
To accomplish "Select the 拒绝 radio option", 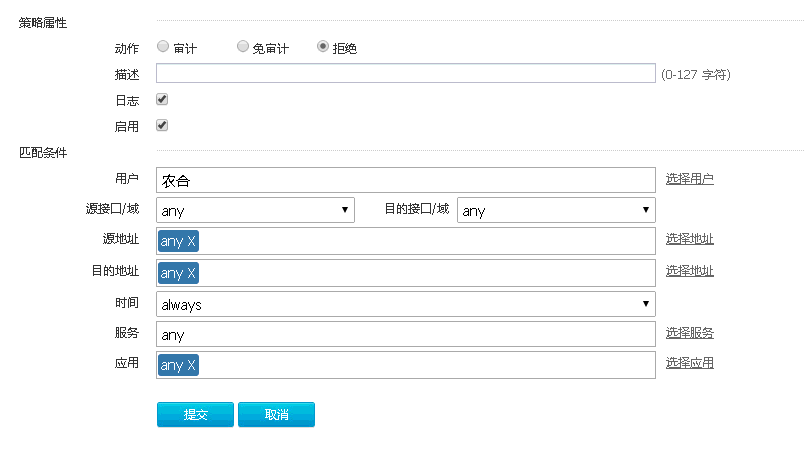I will click(x=323, y=46).
